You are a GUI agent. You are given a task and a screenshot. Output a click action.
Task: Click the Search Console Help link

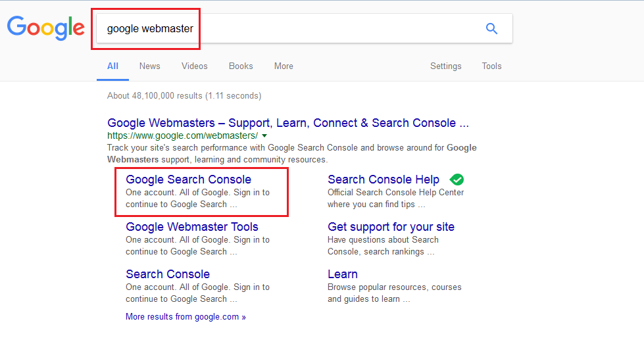point(383,180)
